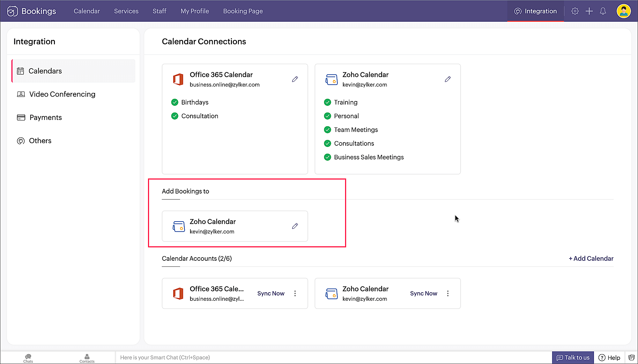The image size is (638, 364).
Task: Open the Staff menu
Action: click(x=159, y=11)
